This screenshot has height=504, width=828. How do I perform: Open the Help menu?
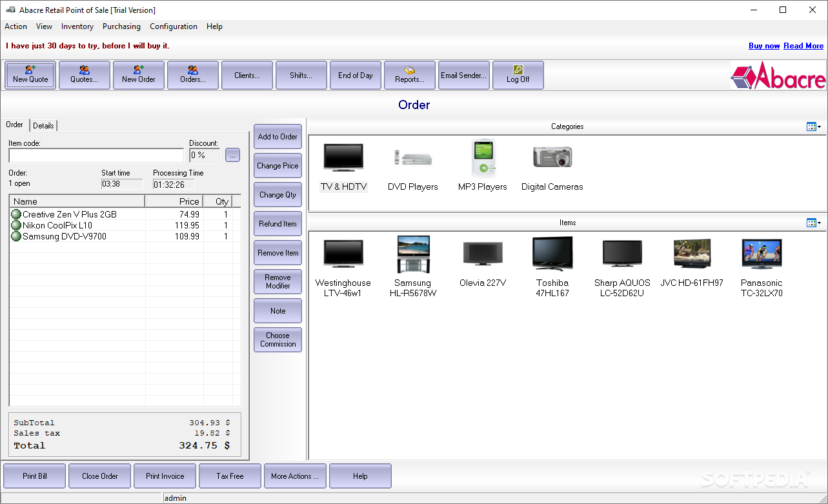point(214,26)
